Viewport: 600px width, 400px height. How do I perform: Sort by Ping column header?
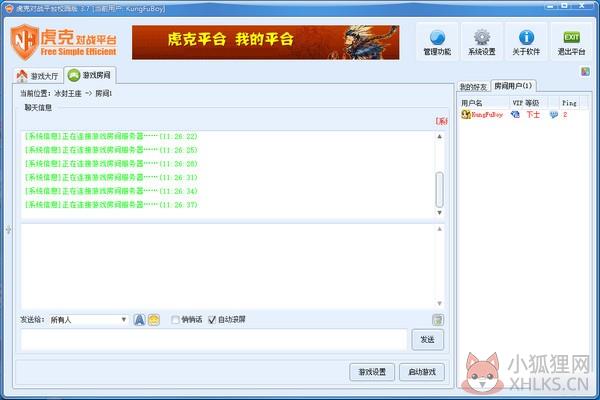coord(569,103)
